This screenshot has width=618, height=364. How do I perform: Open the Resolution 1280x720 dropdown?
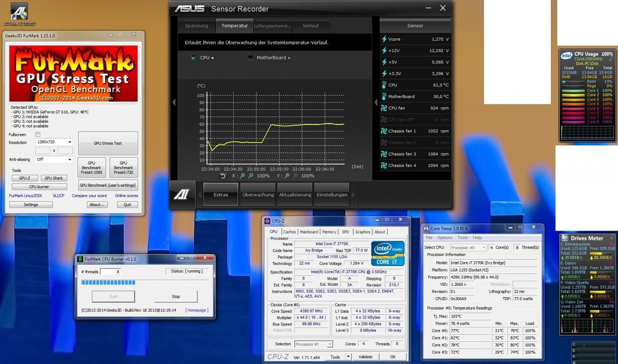tap(54, 142)
